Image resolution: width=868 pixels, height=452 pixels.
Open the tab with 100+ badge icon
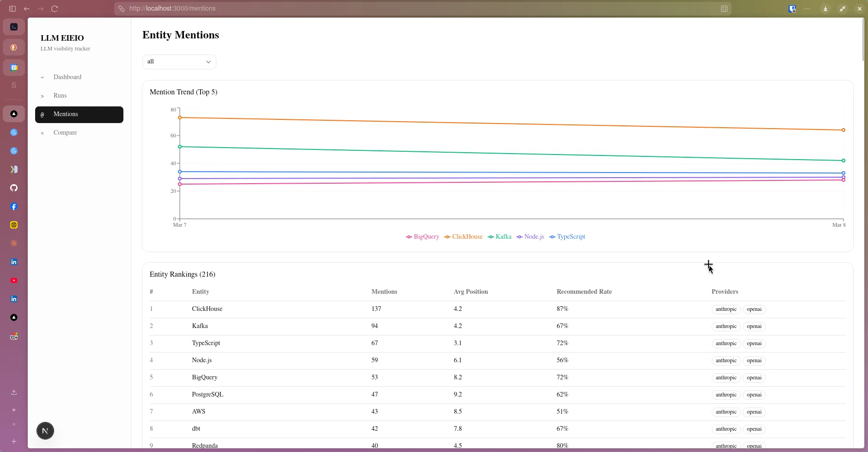click(x=14, y=336)
